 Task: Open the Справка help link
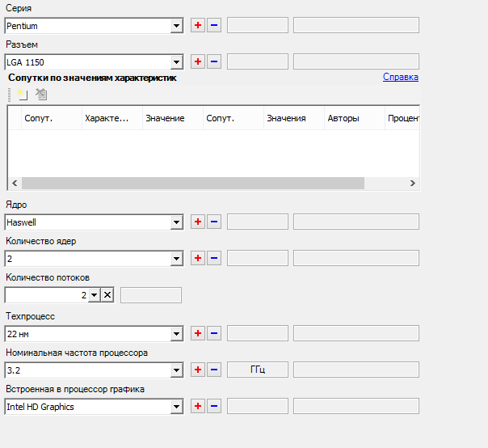click(400, 78)
